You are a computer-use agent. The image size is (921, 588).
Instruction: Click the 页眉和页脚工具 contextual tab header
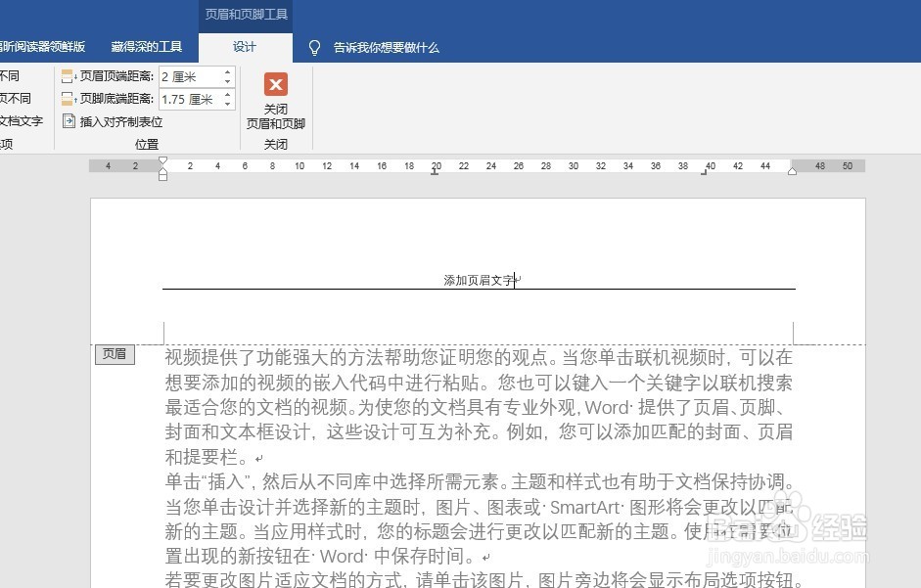point(246,14)
